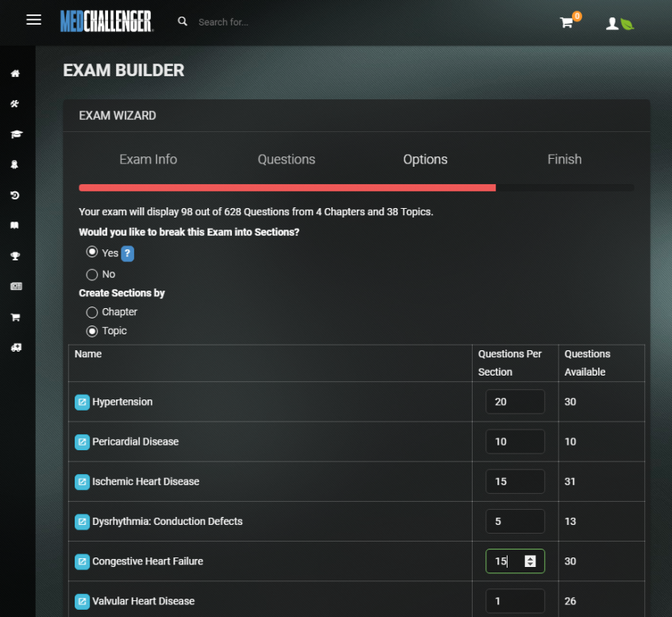
Task: Switch to the Exam Info step
Action: pos(149,160)
